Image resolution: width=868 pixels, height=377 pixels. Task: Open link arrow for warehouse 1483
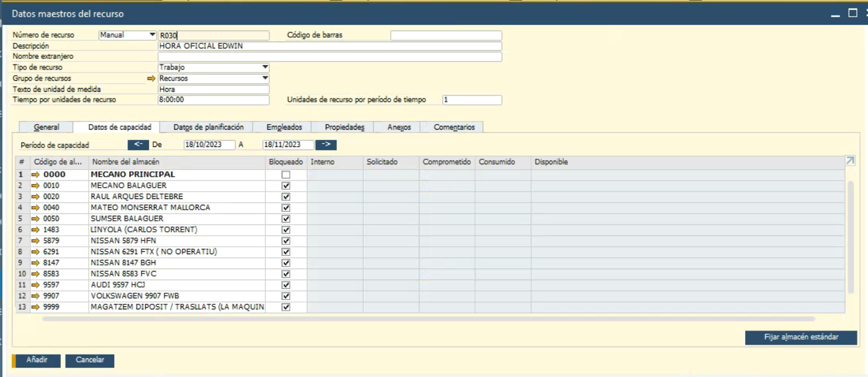click(35, 230)
